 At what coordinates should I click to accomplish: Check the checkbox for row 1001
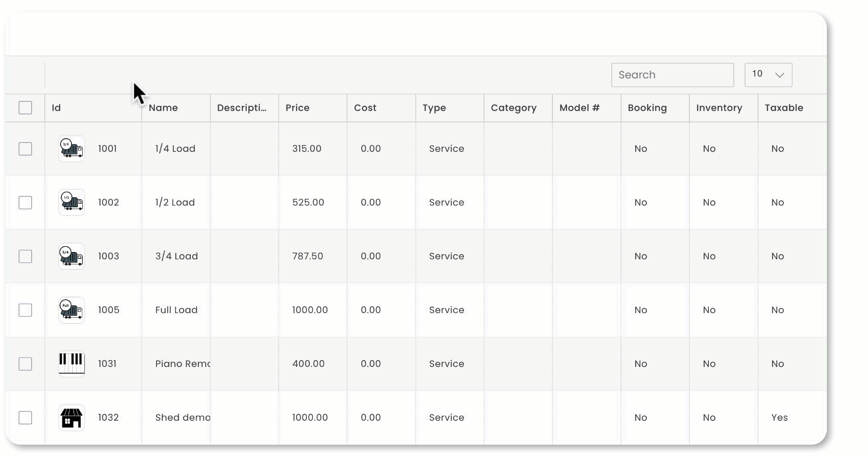(25, 148)
